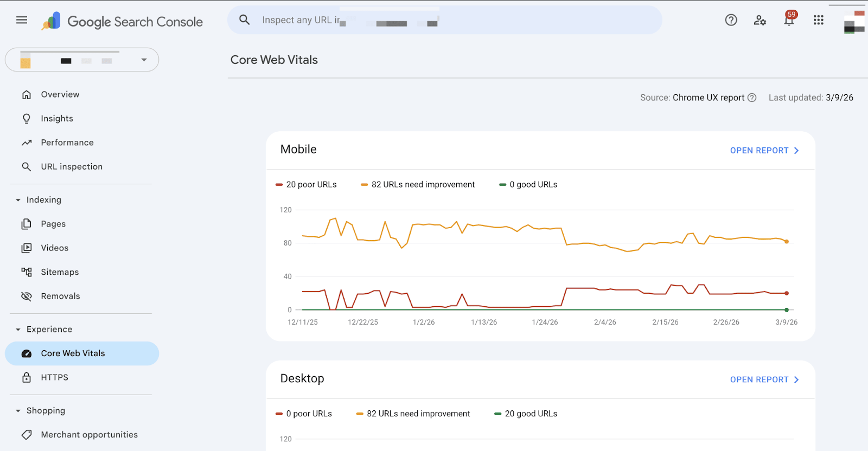Viewport: 868px width, 451px height.
Task: Click into Inspect any URL search field
Action: 445,20
